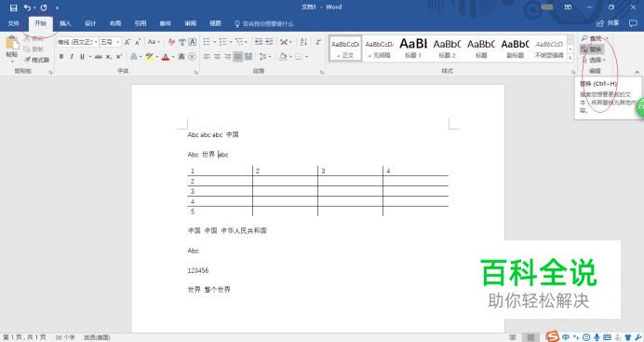Viewport: 644px width, 342px height.
Task: Expand the Styles gallery More arrow
Action: coord(570,58)
